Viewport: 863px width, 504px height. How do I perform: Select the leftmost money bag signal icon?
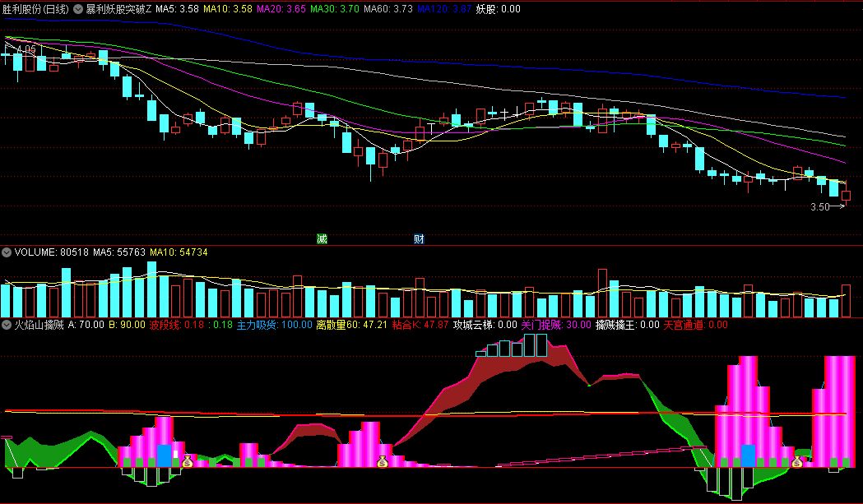(187, 461)
